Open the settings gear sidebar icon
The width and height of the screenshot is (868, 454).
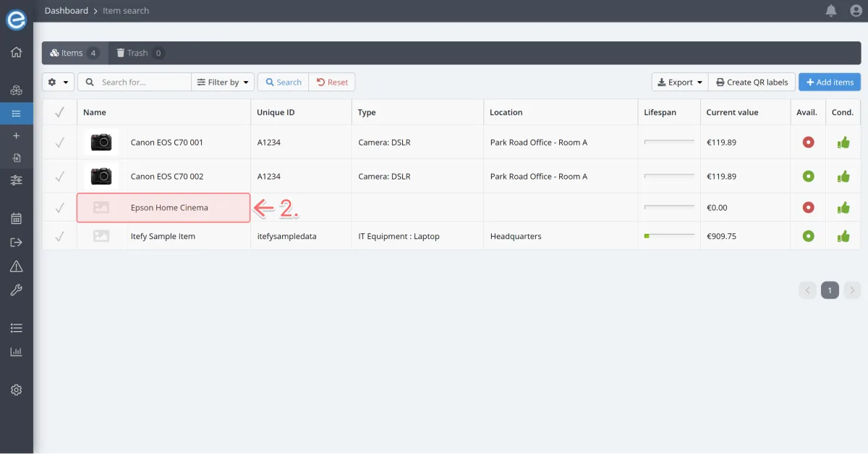16,390
